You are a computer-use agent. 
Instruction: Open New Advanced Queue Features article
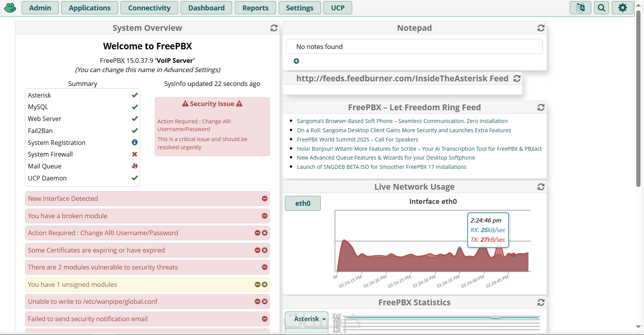point(386,158)
